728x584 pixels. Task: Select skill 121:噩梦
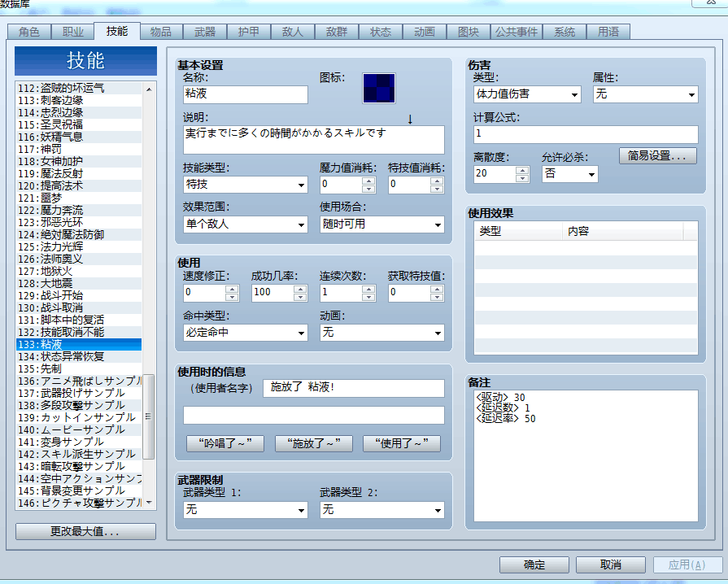click(79, 198)
